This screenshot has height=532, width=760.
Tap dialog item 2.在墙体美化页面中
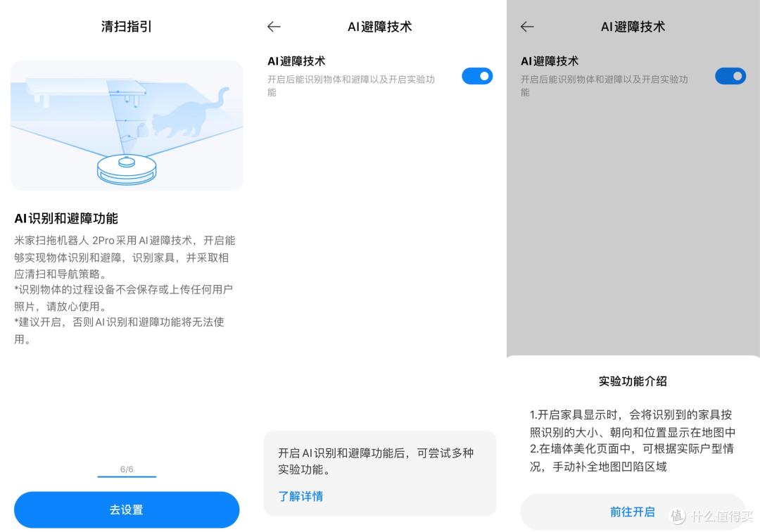(631, 457)
